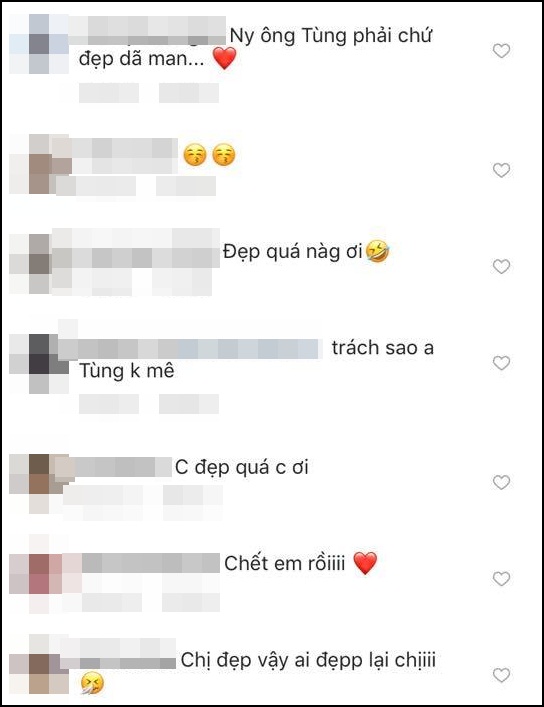
Task: Open blurred username before "trách sao a"
Action: pos(190,349)
